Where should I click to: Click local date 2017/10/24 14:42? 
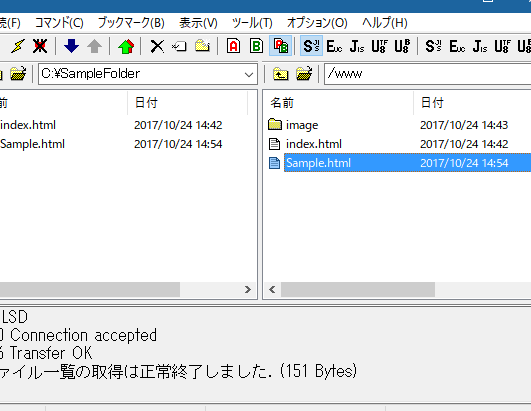coord(178,125)
